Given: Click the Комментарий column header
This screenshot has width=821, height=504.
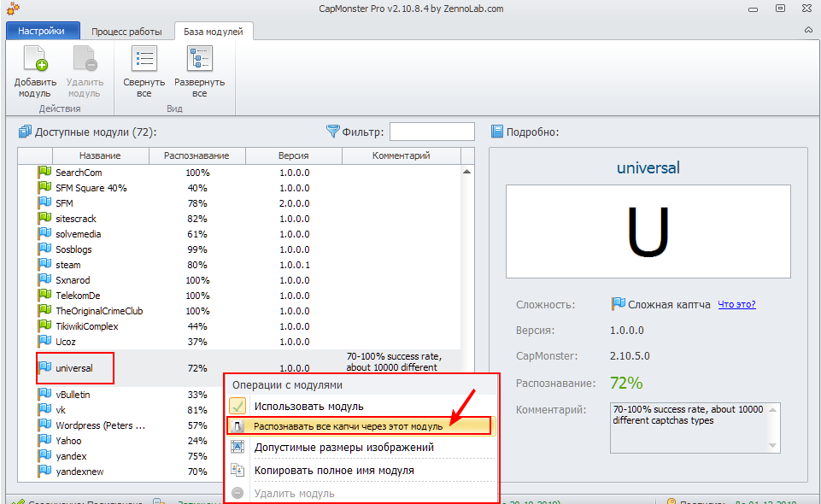Looking at the screenshot, I should coord(401,155).
